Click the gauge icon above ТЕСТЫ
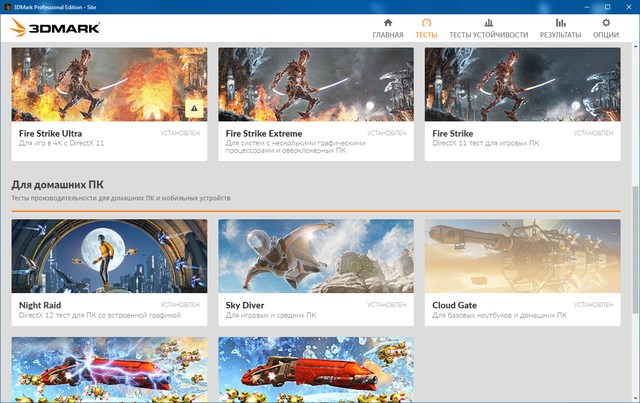Viewport: 640px width, 403px height. click(x=426, y=22)
